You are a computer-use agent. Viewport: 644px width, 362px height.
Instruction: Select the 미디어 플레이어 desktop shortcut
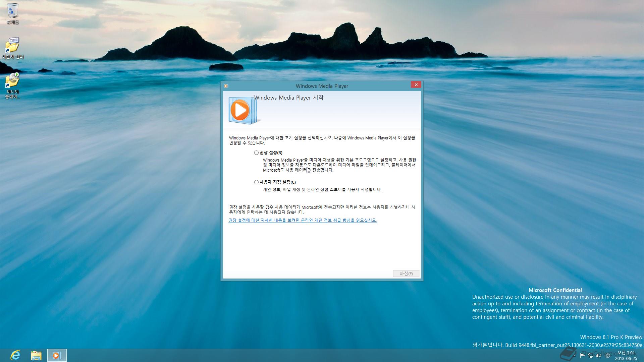pos(13,86)
